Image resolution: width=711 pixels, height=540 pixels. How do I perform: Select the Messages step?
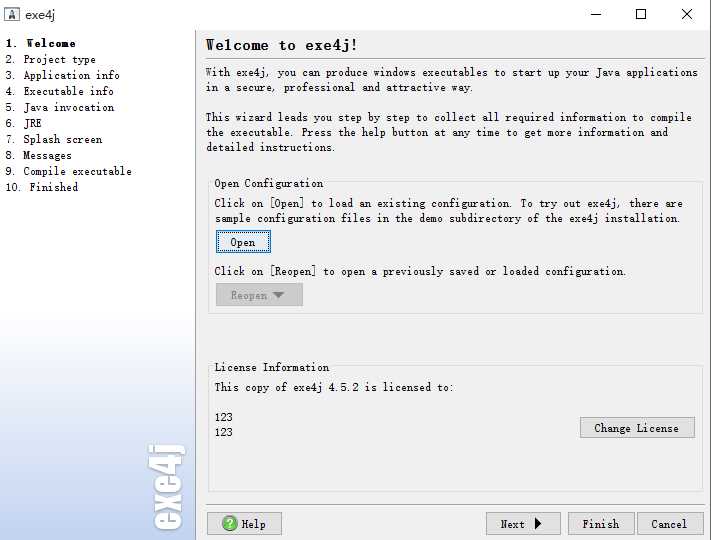click(x=47, y=155)
